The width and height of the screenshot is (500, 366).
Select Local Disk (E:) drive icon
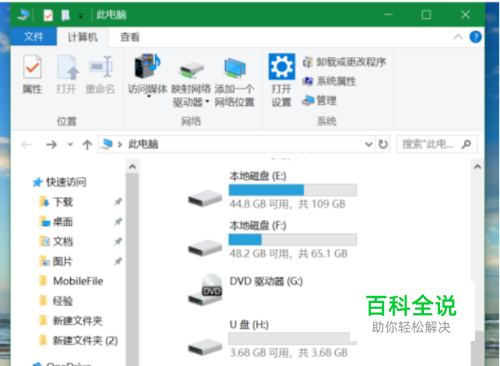tap(205, 198)
